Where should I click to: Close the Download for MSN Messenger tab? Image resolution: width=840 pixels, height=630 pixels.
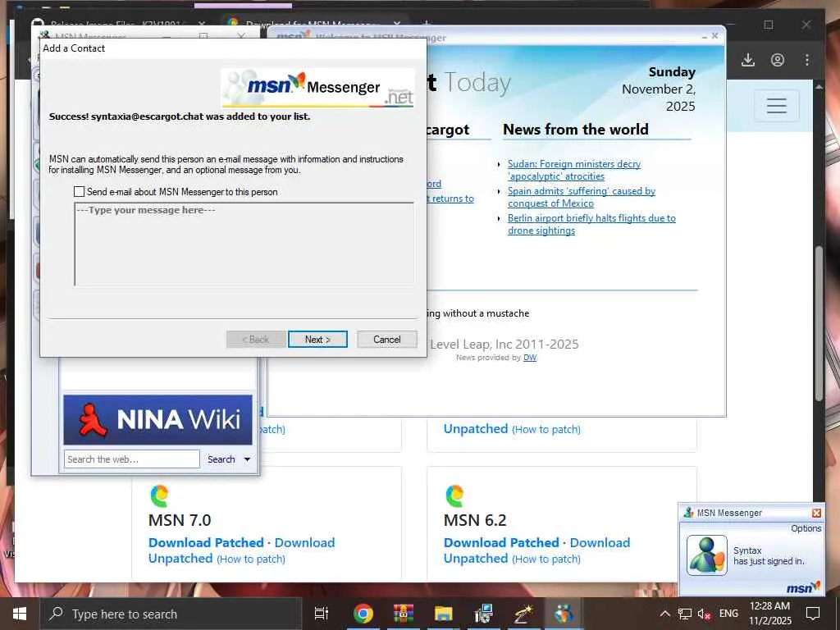(396, 24)
